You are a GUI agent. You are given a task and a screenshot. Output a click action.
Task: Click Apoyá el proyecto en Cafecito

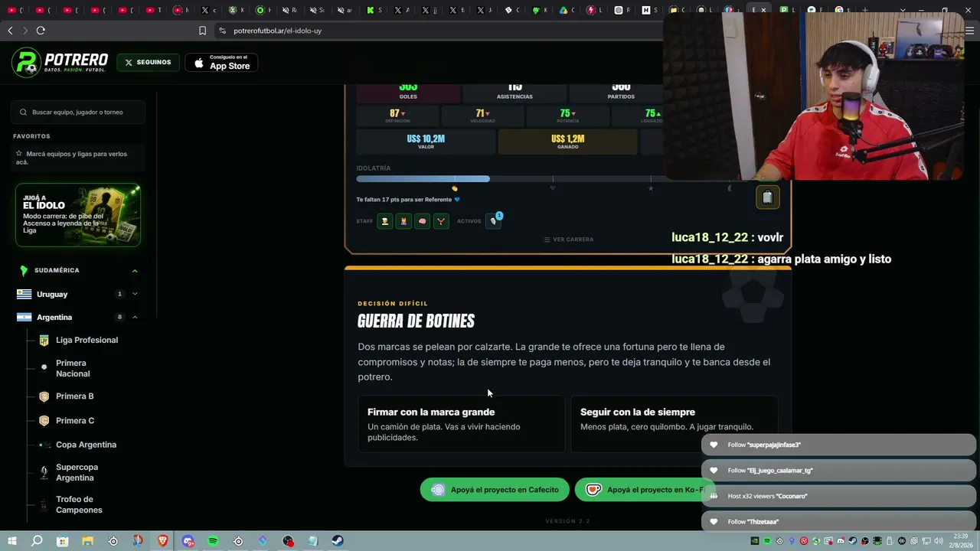[x=495, y=490]
